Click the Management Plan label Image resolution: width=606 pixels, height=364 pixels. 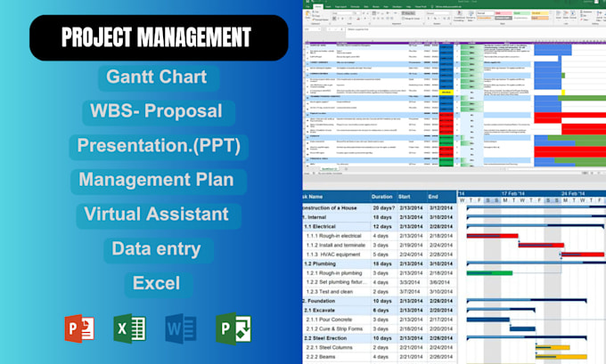click(x=159, y=181)
